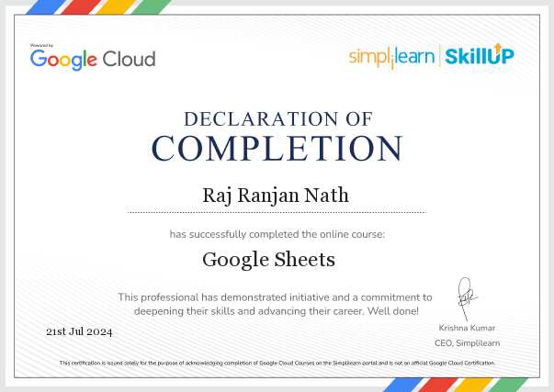Select the large "COMPLETION" title
554x392 pixels.
click(277, 148)
